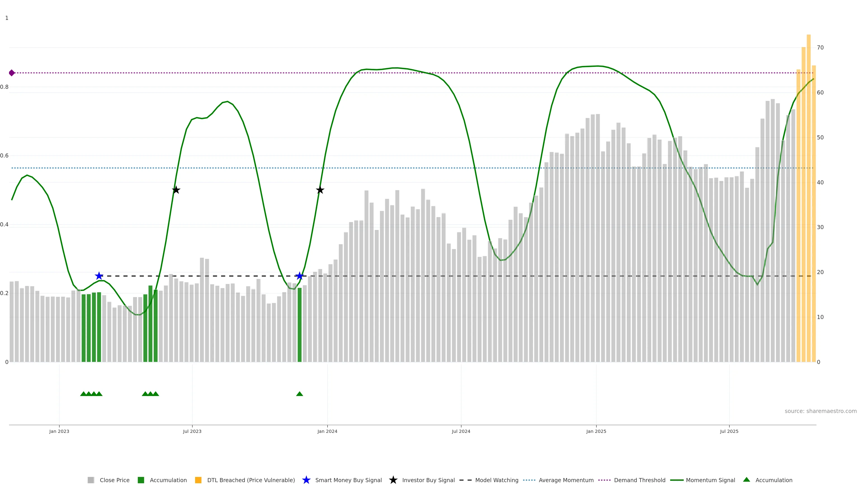The image size is (868, 488).
Task: Select the black star near Jan 2024
Action: click(x=320, y=190)
